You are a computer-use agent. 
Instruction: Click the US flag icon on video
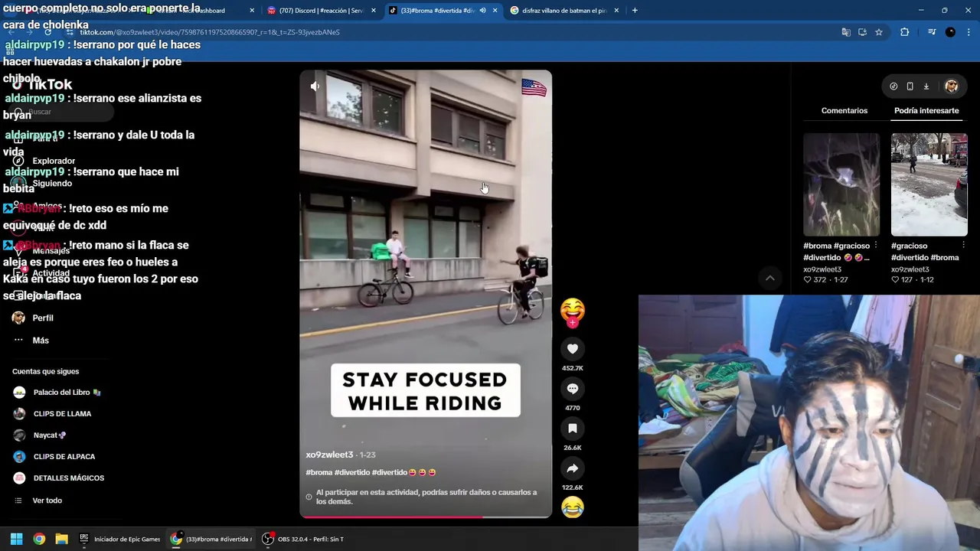(534, 87)
